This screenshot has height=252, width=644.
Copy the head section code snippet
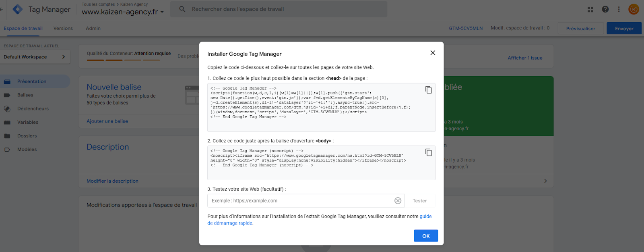[429, 90]
